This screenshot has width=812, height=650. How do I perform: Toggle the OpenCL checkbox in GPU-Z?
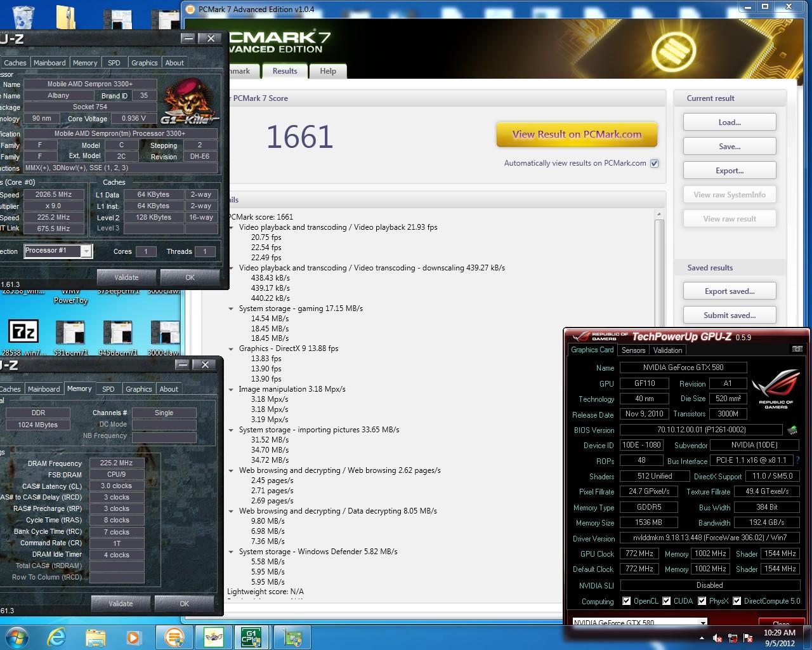click(x=627, y=601)
